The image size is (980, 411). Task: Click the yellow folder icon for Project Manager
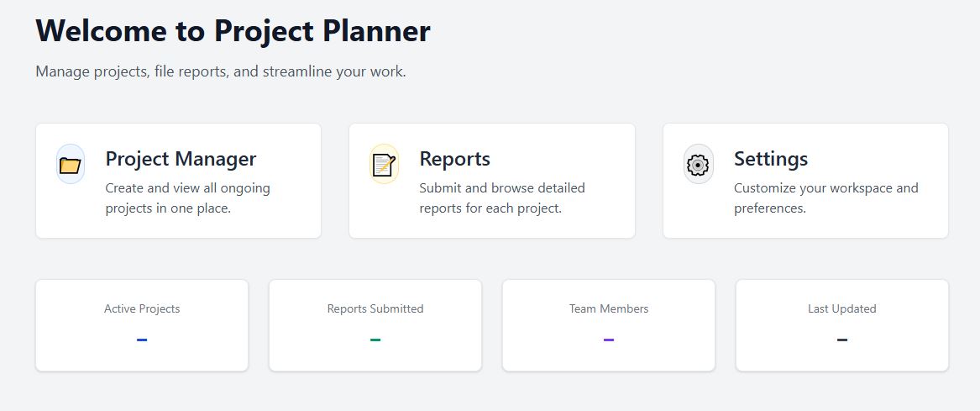tap(71, 164)
